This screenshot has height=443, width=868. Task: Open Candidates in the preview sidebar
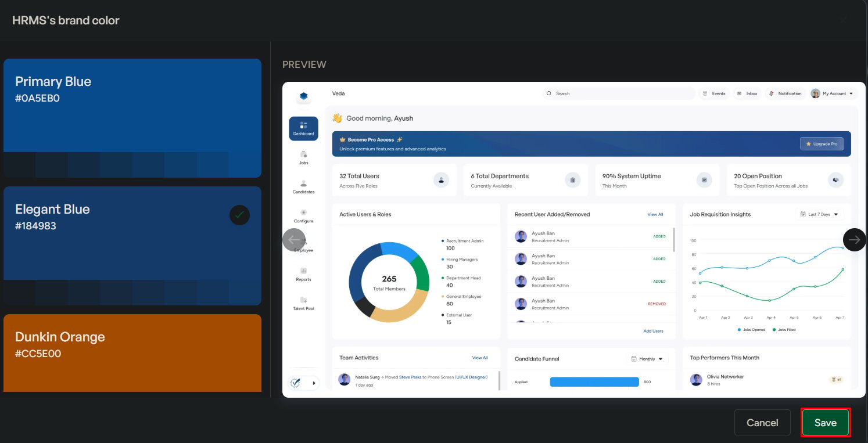point(303,187)
